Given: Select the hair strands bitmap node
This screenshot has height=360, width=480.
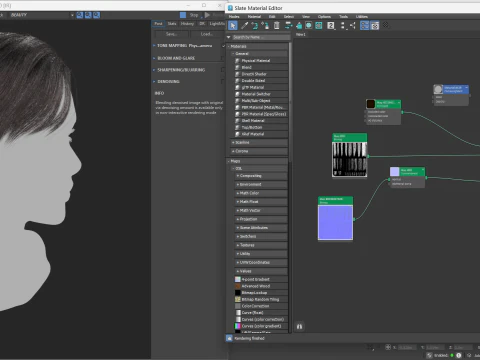Looking at the screenshot, I should (350, 155).
